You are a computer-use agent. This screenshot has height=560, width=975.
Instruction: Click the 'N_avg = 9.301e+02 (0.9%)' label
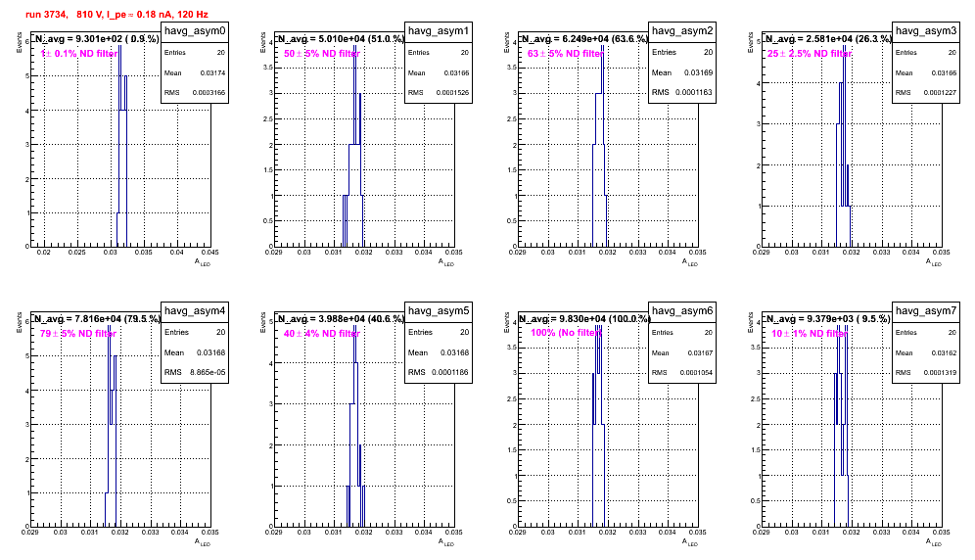(x=97, y=39)
